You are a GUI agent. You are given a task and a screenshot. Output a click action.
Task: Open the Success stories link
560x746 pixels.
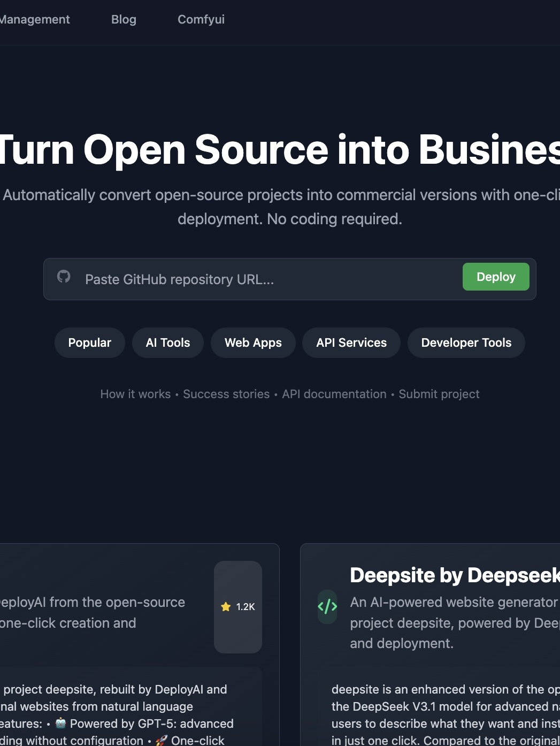tap(226, 394)
